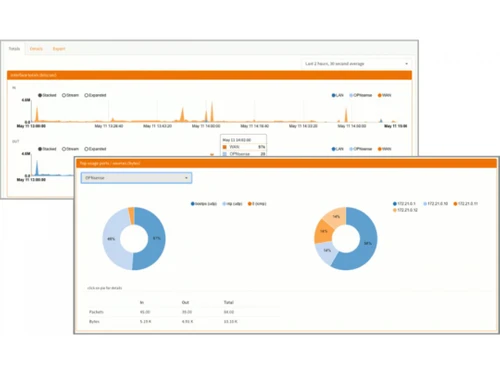
Task: Select Expanded mode on the OUT graph
Action: [95, 149]
